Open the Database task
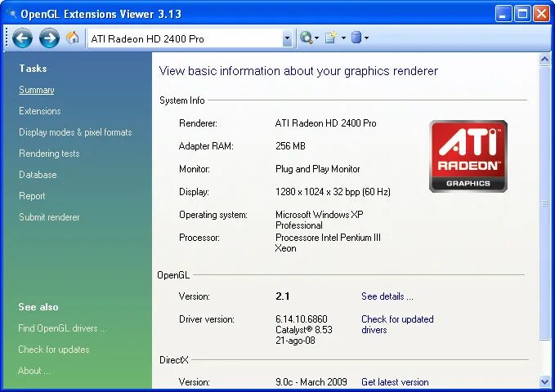Screen dimensions: 555x392 pyautogui.click(x=38, y=175)
